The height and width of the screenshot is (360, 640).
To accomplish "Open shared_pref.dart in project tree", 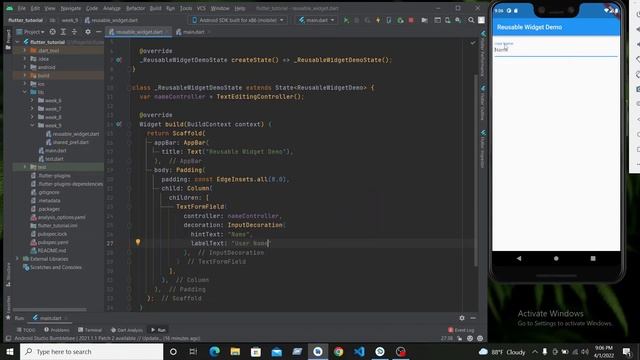I will [x=70, y=142].
